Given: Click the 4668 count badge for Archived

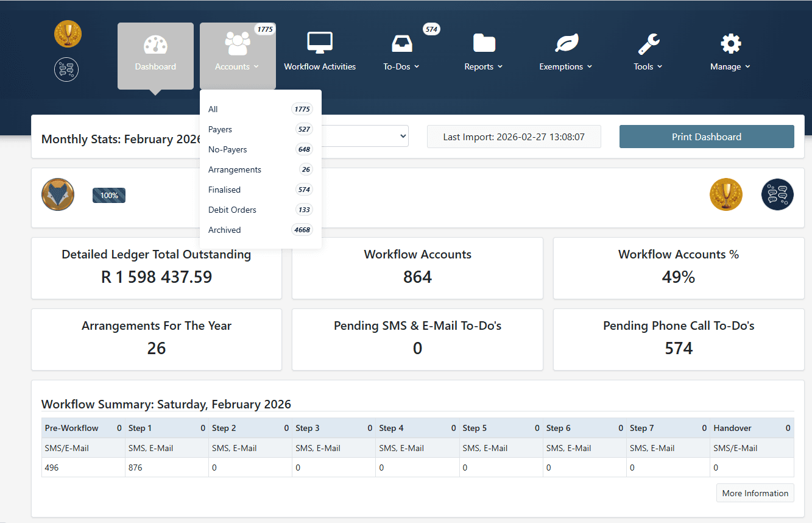Looking at the screenshot, I should (302, 230).
